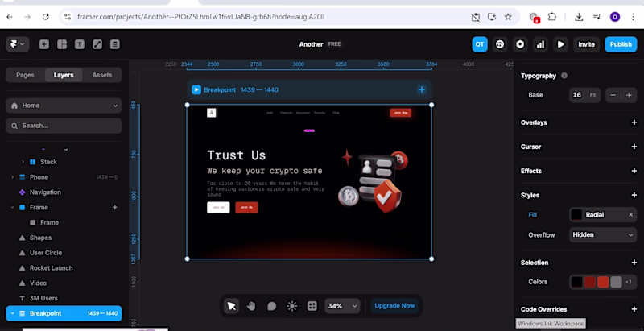644x331 pixels.
Task: Click the Insert plus tool in toolbar
Action: tap(44, 44)
